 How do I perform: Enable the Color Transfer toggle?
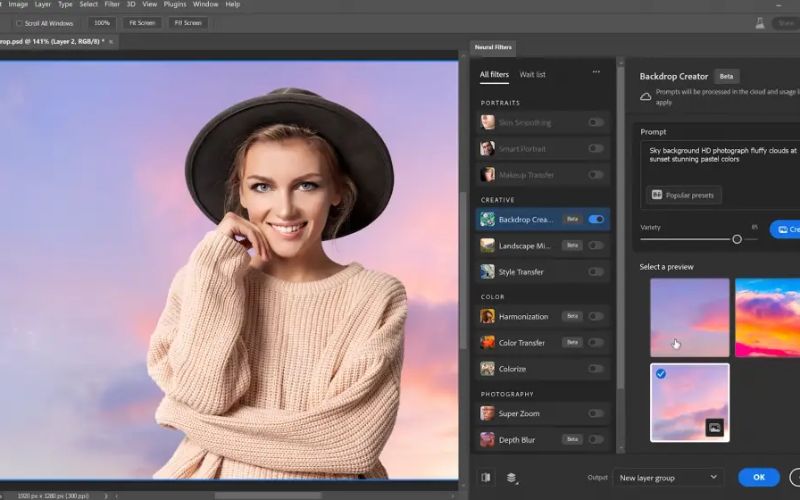(x=595, y=342)
